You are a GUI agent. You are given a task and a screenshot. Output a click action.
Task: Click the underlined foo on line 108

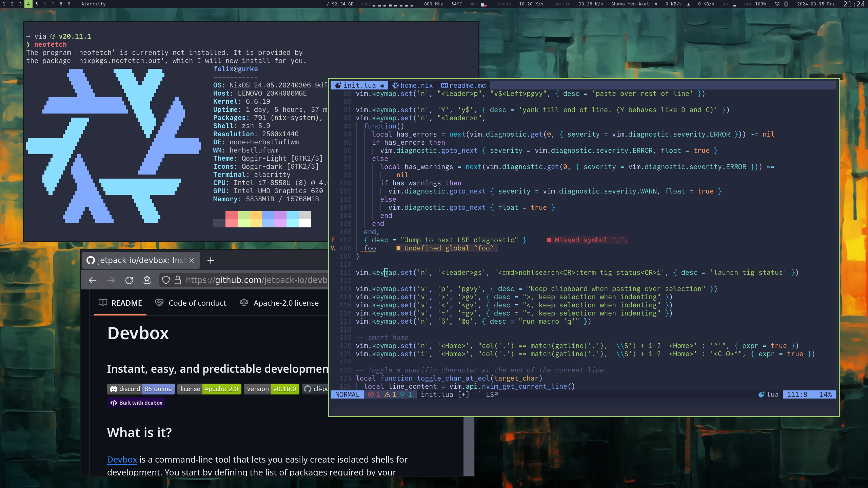tap(370, 248)
